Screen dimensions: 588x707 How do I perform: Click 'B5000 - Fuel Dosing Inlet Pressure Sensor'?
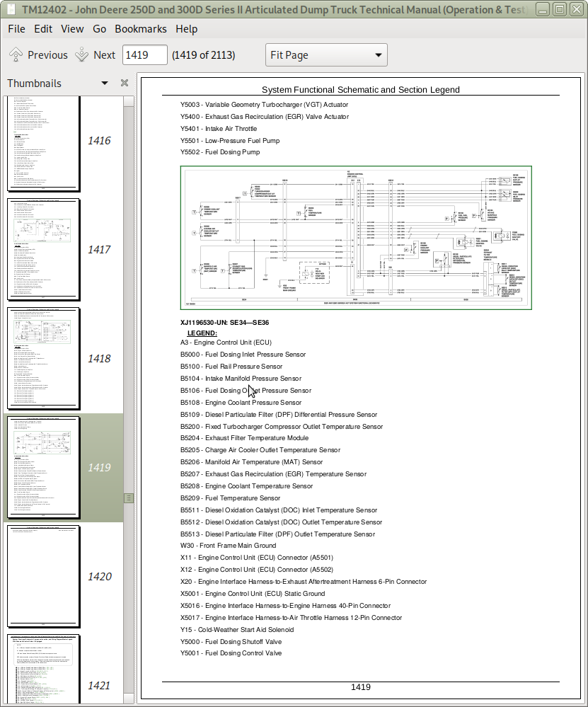tap(243, 355)
